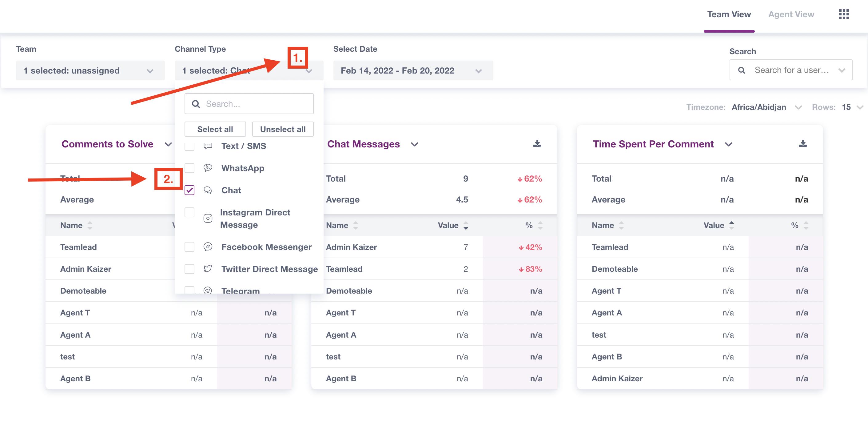Click the 42% change for Admin Kaizer
The height and width of the screenshot is (421, 868).
pyautogui.click(x=530, y=247)
